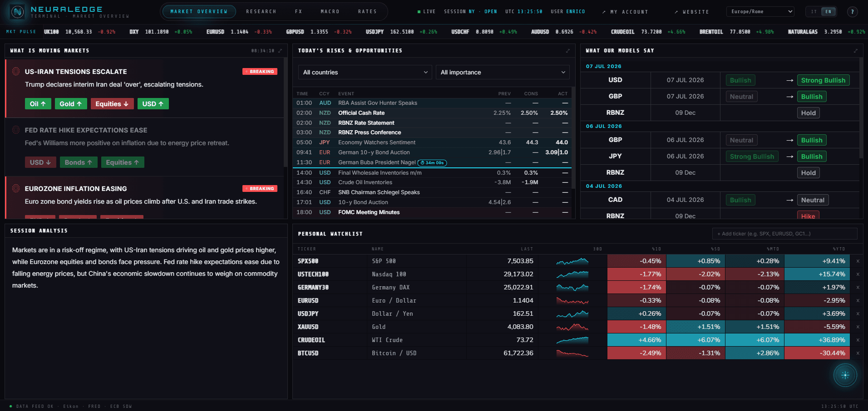The width and height of the screenshot is (868, 411).
Task: Remove SPX500 from the watchlist
Action: 858,261
